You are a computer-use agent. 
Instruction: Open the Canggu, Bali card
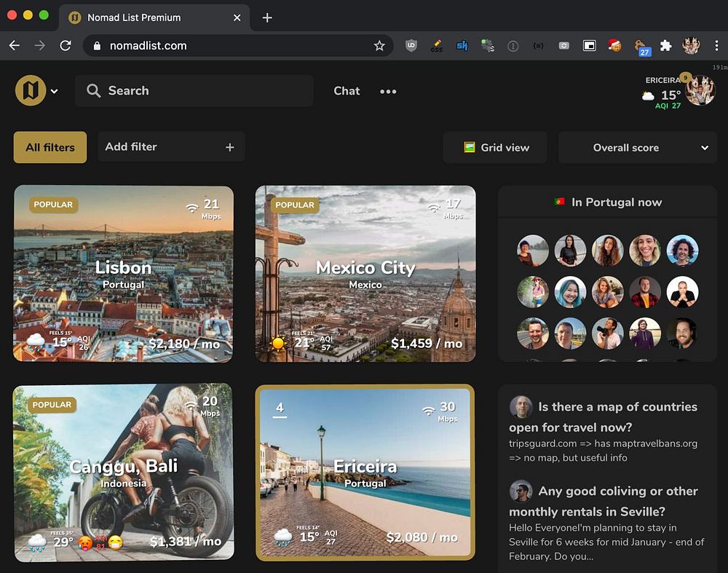coord(124,473)
